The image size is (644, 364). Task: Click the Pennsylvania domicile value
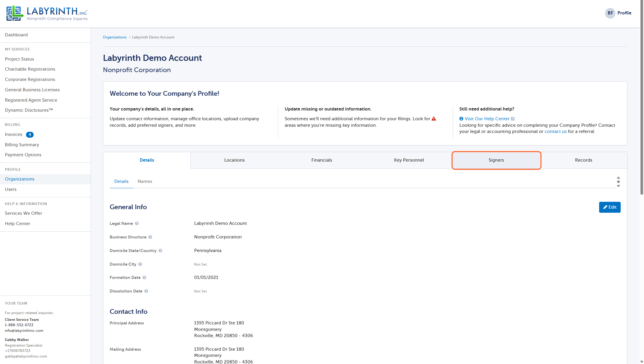pos(208,251)
